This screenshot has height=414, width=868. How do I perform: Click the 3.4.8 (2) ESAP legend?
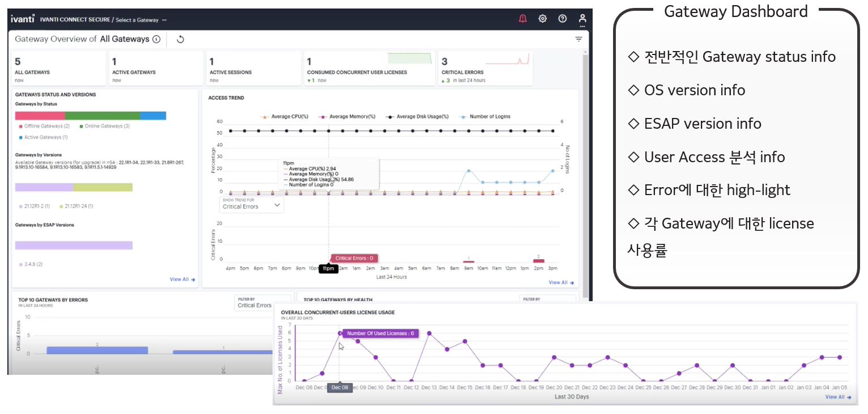tap(31, 264)
